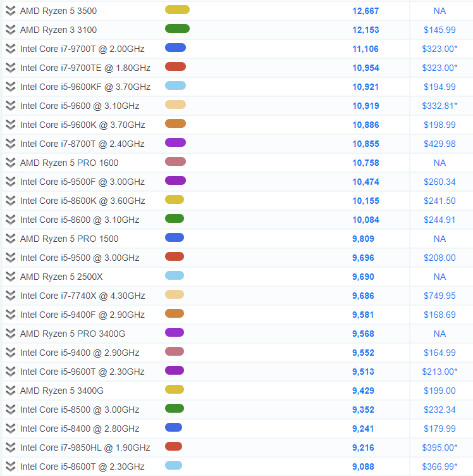Open the AMD Ryzen 3 3100 link
Screen dimensions: 473x476
point(59,30)
